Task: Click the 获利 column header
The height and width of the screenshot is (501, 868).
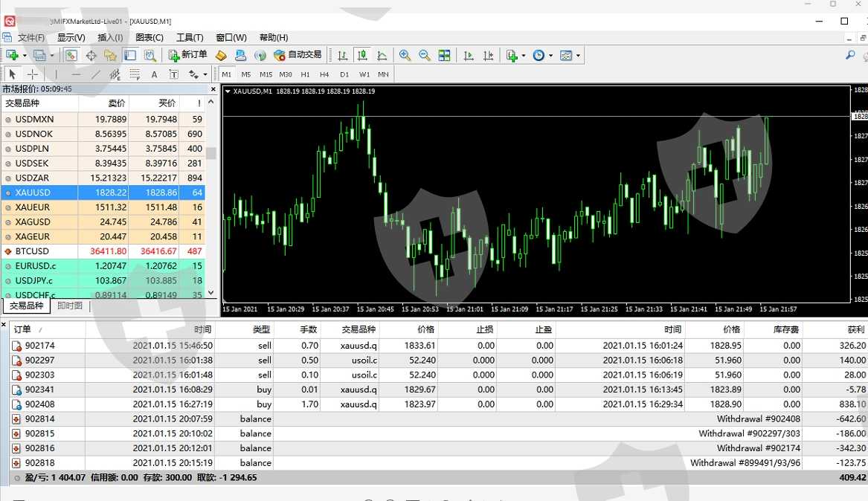Action: (x=855, y=329)
